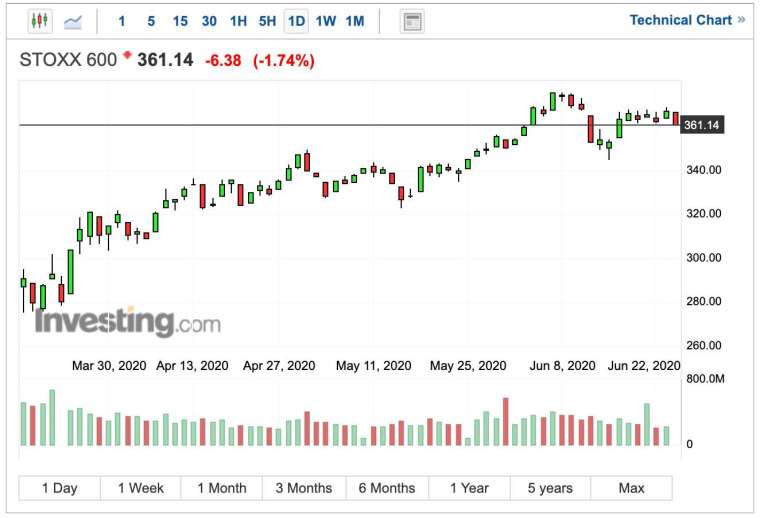Click the Apr 27, 2020 date label
760x518 pixels.
coord(279,365)
